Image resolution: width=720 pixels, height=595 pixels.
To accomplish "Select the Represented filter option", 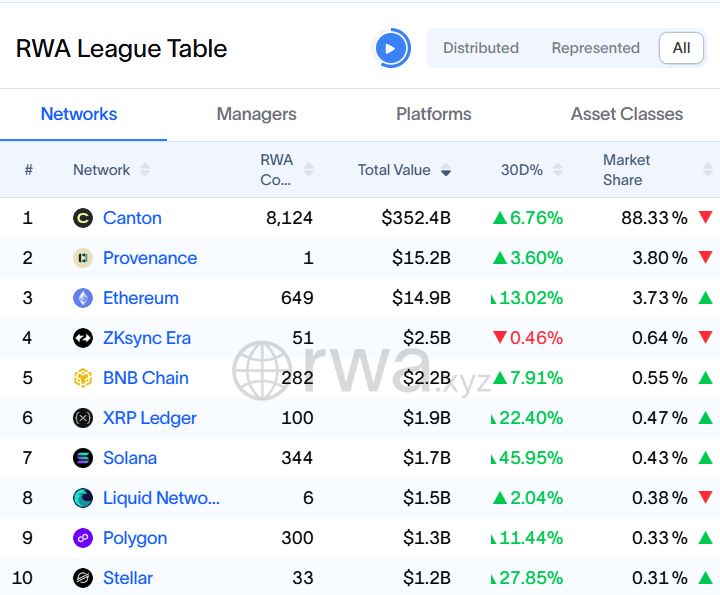I will coord(596,48).
